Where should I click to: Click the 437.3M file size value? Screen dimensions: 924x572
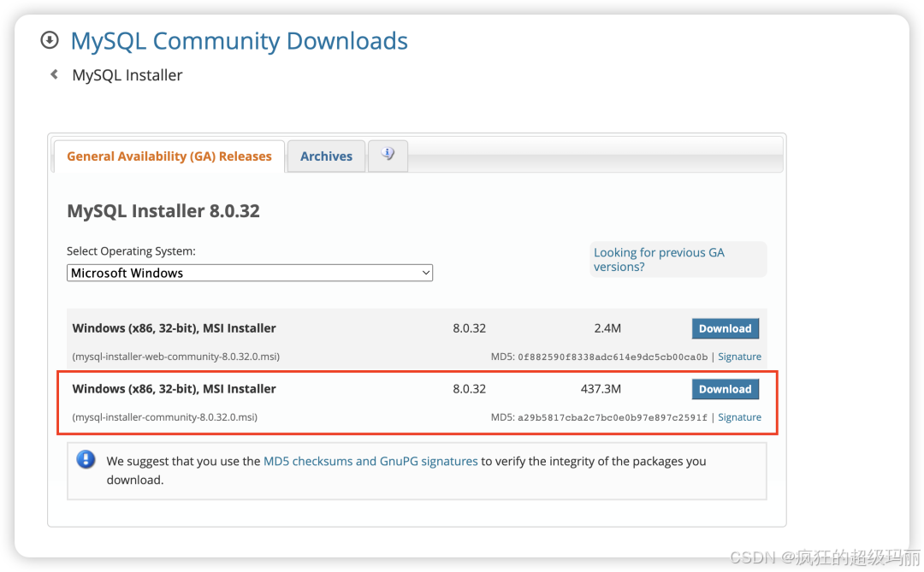click(x=601, y=389)
